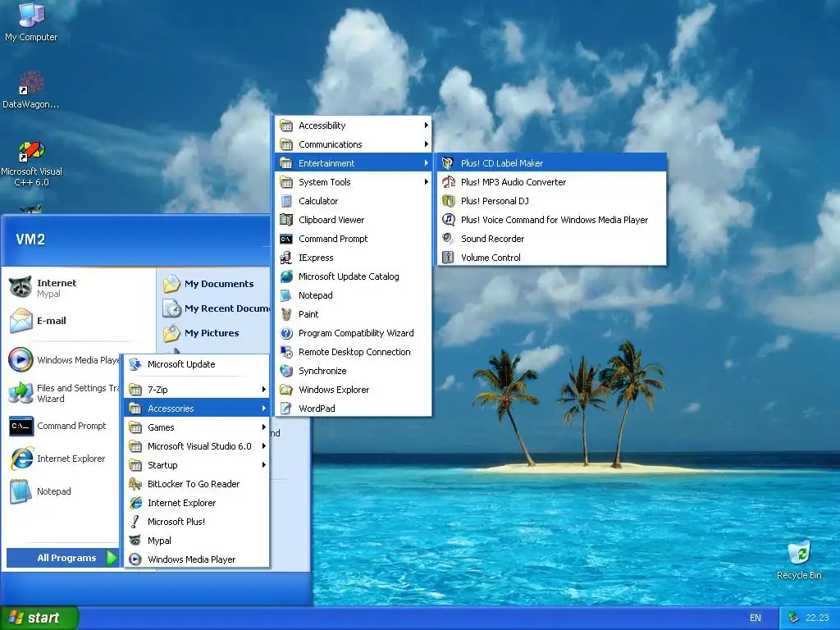The width and height of the screenshot is (840, 630).
Task: Expand Microsoft Visual Studio 6.0 submenu arrow
Action: coord(263,446)
